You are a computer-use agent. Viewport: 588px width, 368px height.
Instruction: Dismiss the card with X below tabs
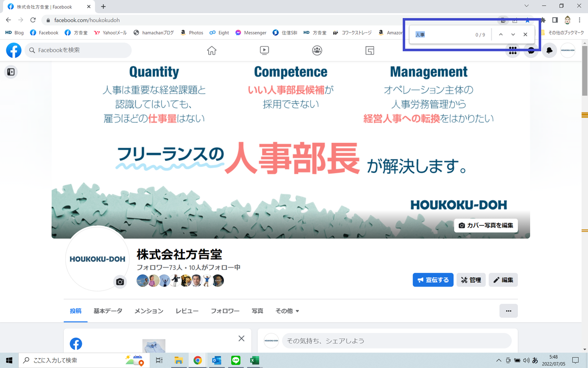pos(241,339)
